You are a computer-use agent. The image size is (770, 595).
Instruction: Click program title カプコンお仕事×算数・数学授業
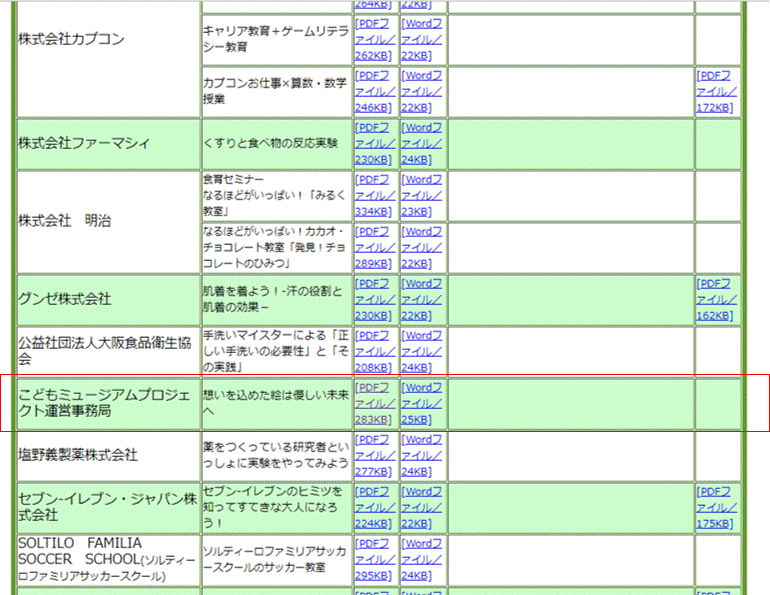point(275,91)
